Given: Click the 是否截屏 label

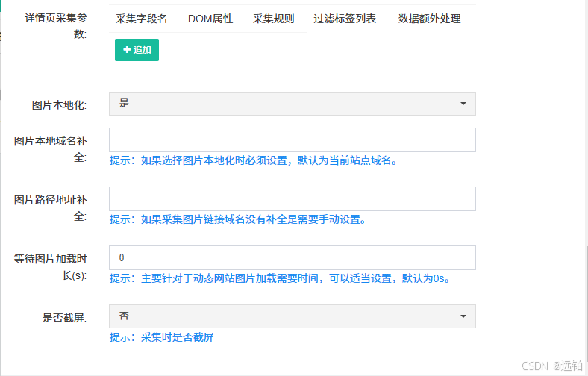Looking at the screenshot, I should pos(64,318).
